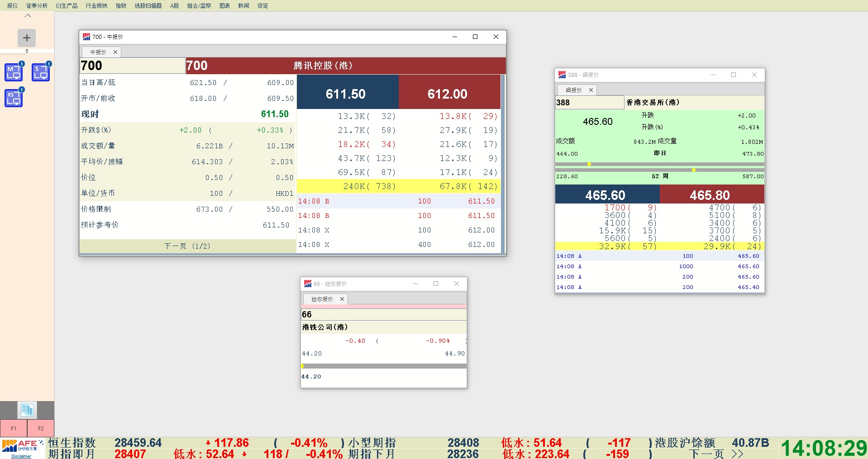Viewport: 868px width, 459px height.
Task: Open the 指数 menu
Action: pos(121,5)
